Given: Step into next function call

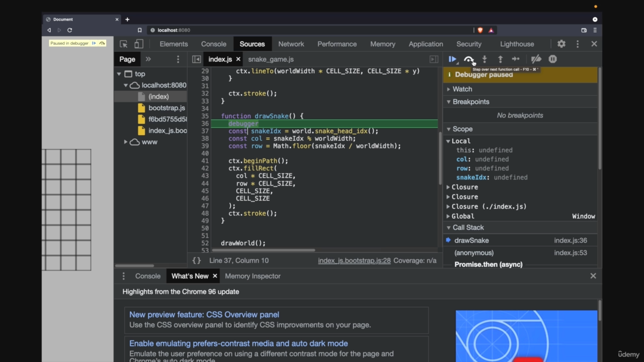Looking at the screenshot, I should tap(485, 59).
